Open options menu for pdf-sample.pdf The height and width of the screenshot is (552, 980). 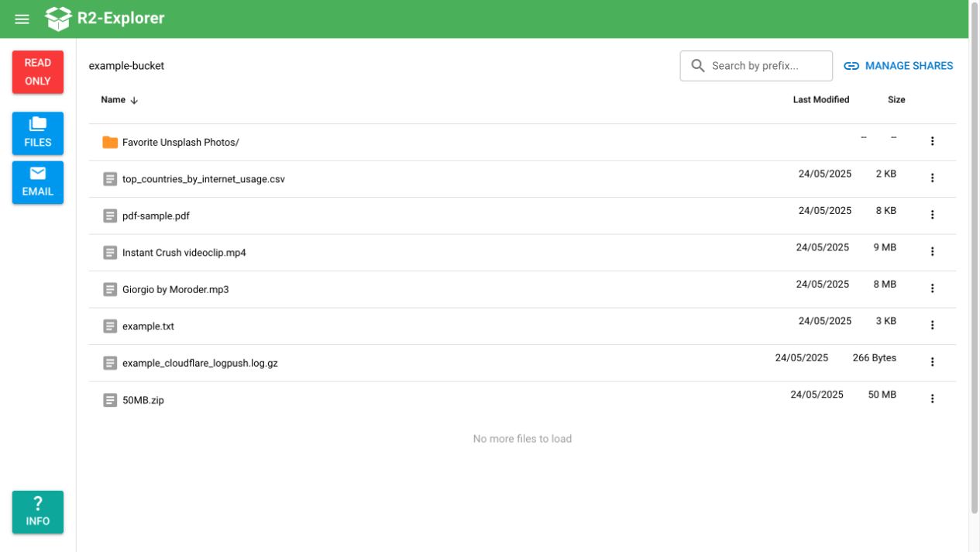932,215
